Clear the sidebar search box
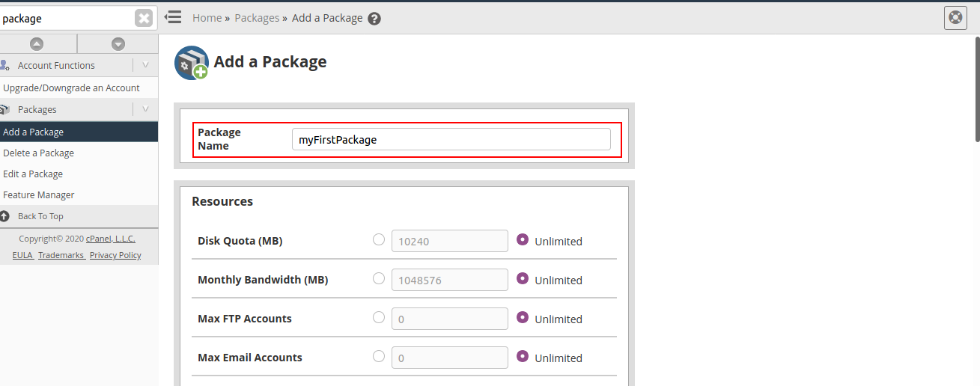 click(x=144, y=18)
